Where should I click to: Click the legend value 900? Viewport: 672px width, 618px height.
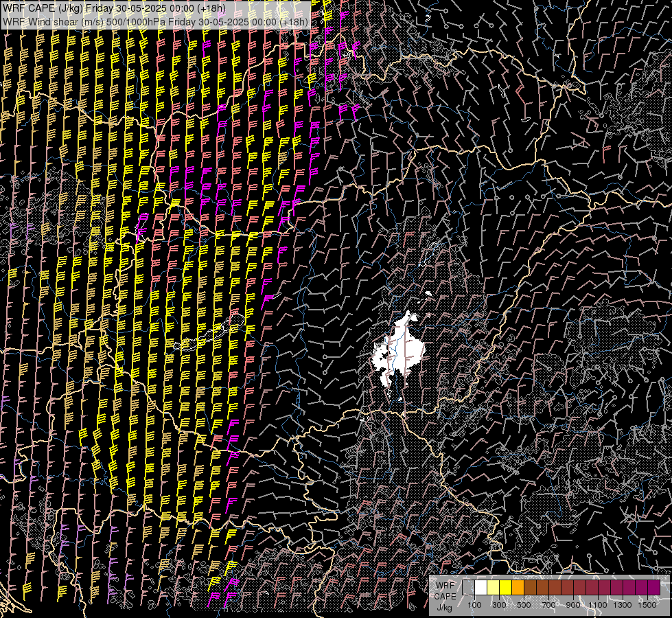[573, 605]
